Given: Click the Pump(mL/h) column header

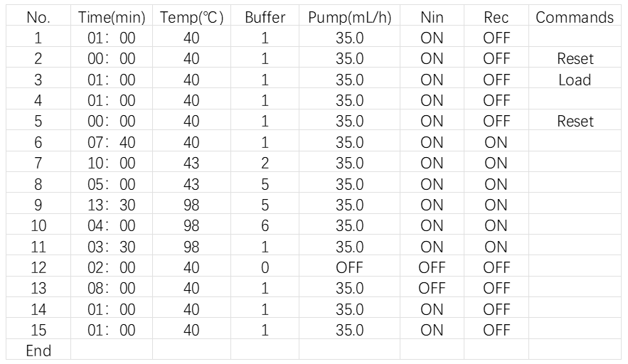Looking at the screenshot, I should point(348,17).
